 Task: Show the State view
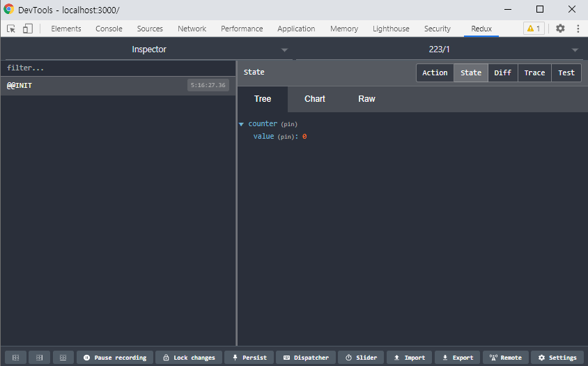pos(471,73)
